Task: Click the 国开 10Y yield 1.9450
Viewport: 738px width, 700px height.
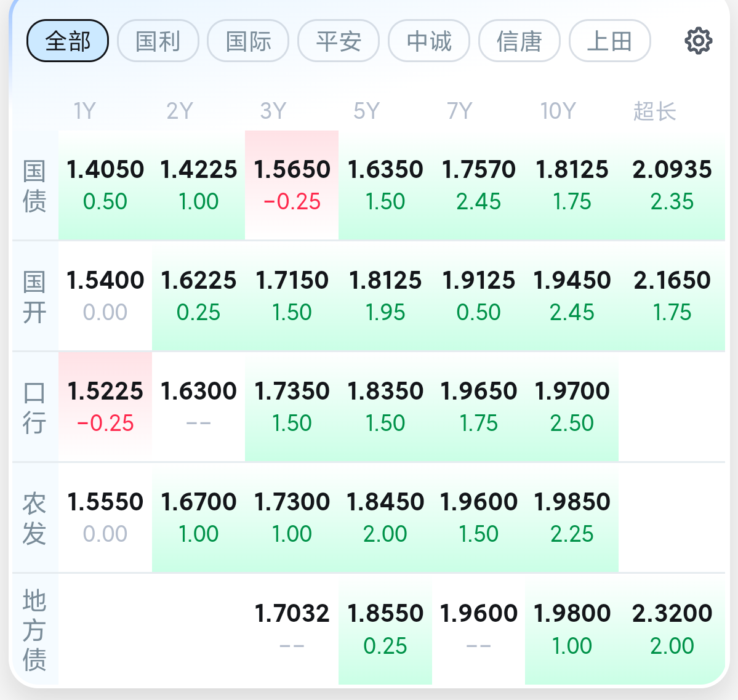Action: coord(572,296)
